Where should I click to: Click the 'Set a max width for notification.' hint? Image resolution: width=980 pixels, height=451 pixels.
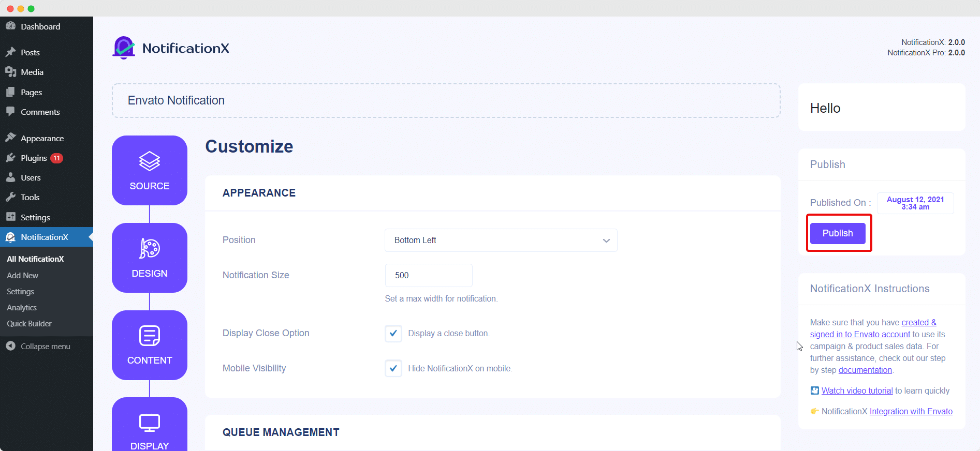tap(441, 298)
